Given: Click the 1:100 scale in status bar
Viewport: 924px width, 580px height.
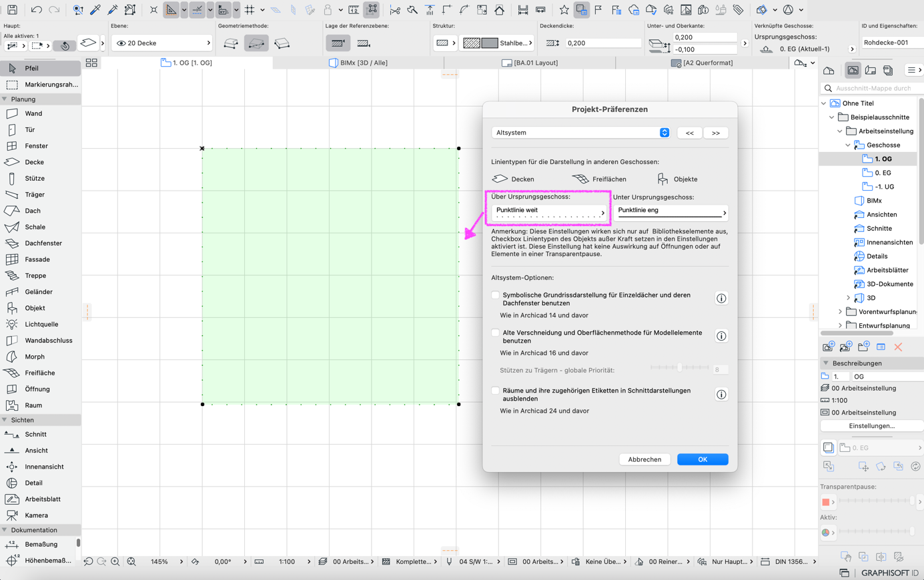Looking at the screenshot, I should coord(287,562).
